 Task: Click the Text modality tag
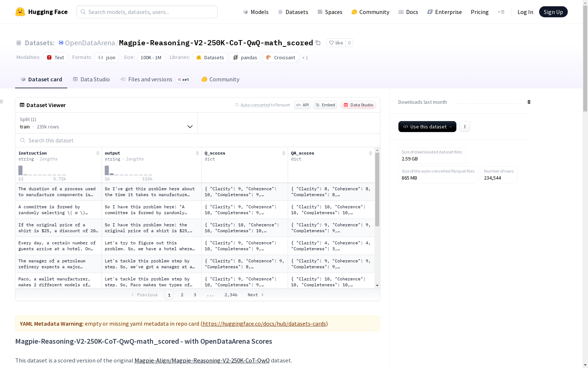tap(55, 57)
